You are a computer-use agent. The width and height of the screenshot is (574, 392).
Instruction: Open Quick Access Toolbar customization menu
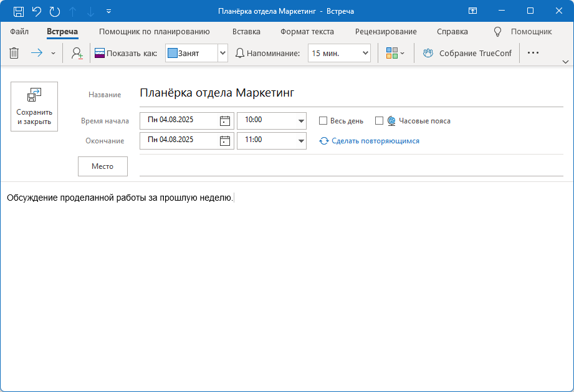point(108,11)
